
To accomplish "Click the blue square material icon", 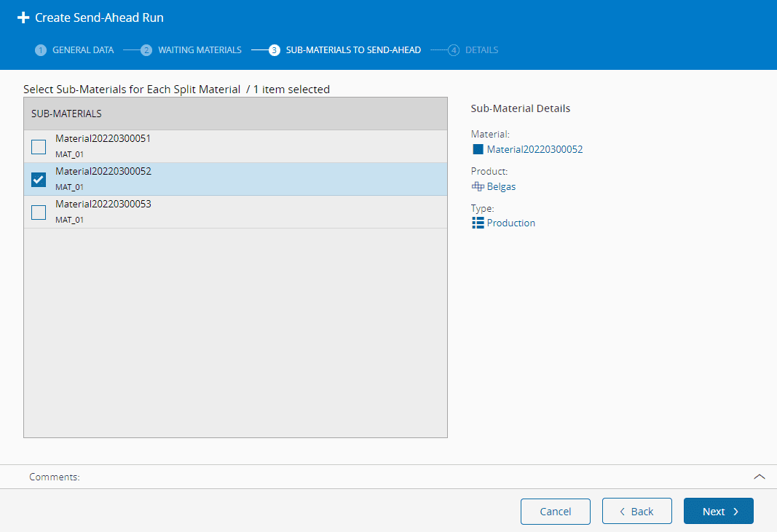I will tap(478, 149).
